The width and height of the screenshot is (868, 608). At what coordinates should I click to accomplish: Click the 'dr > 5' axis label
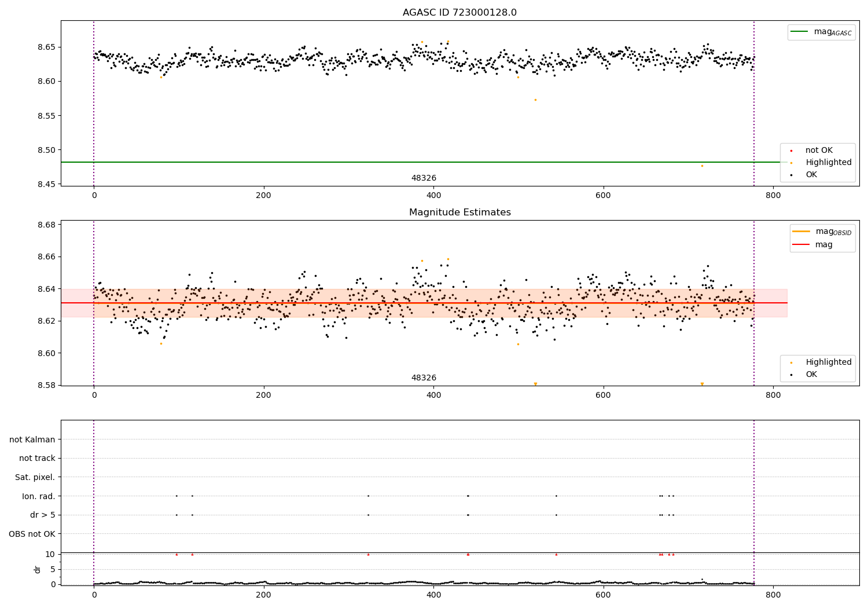[43, 515]
